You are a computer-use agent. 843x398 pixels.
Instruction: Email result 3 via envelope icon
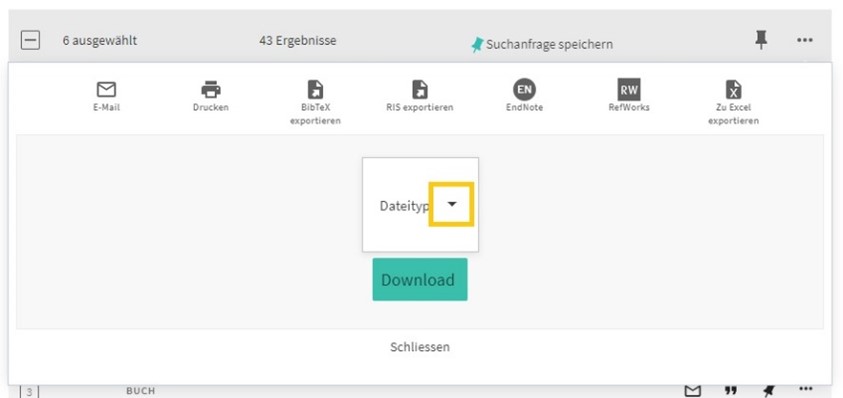[x=694, y=390]
